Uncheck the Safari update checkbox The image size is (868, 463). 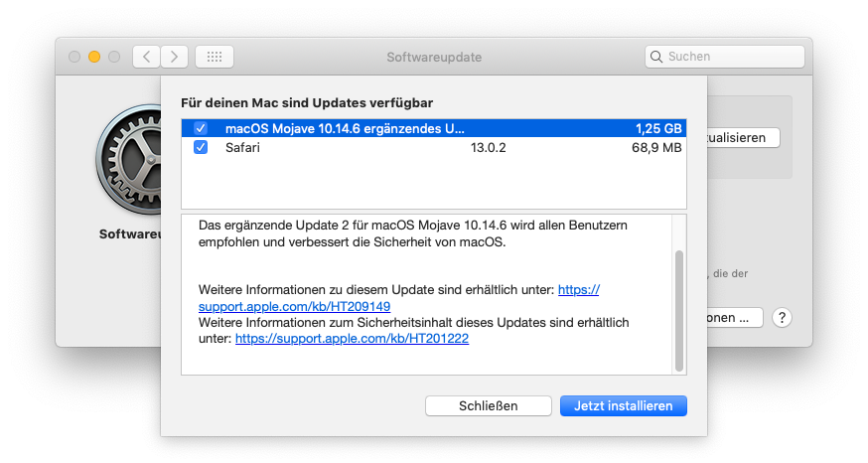[201, 147]
